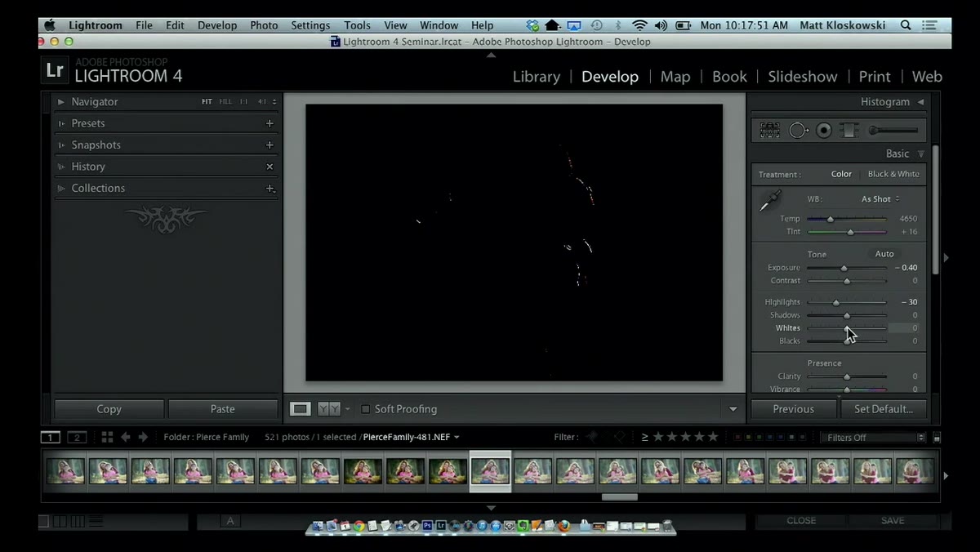Pick the White Balance eyedropper tool
Viewport: 980px width, 552px height.
(770, 200)
